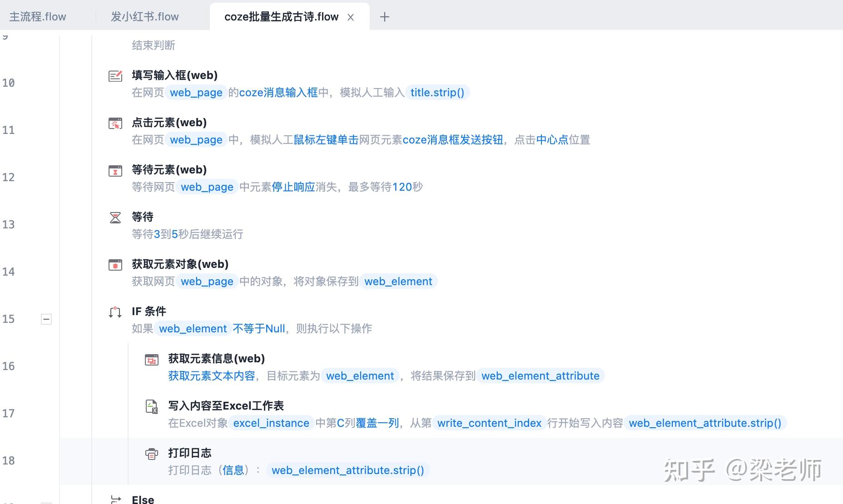Select the 打印日志 printer icon
Image resolution: width=843 pixels, height=504 pixels.
[x=152, y=454]
